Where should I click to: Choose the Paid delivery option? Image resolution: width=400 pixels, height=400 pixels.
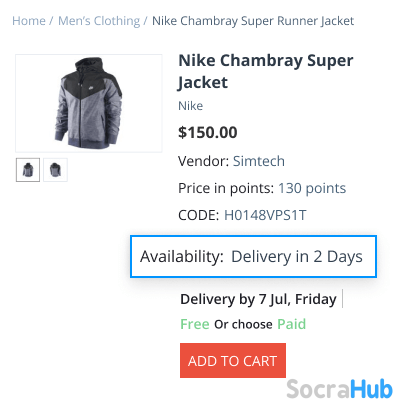[292, 324]
